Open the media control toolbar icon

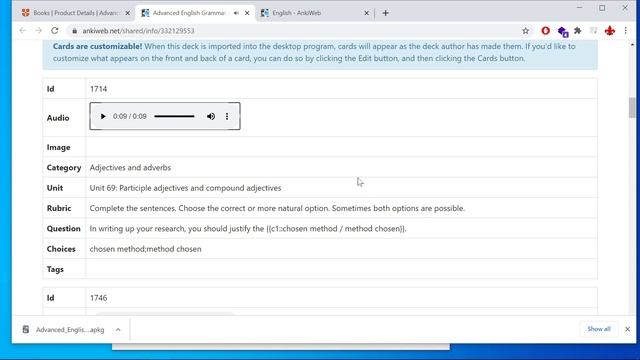click(x=593, y=31)
